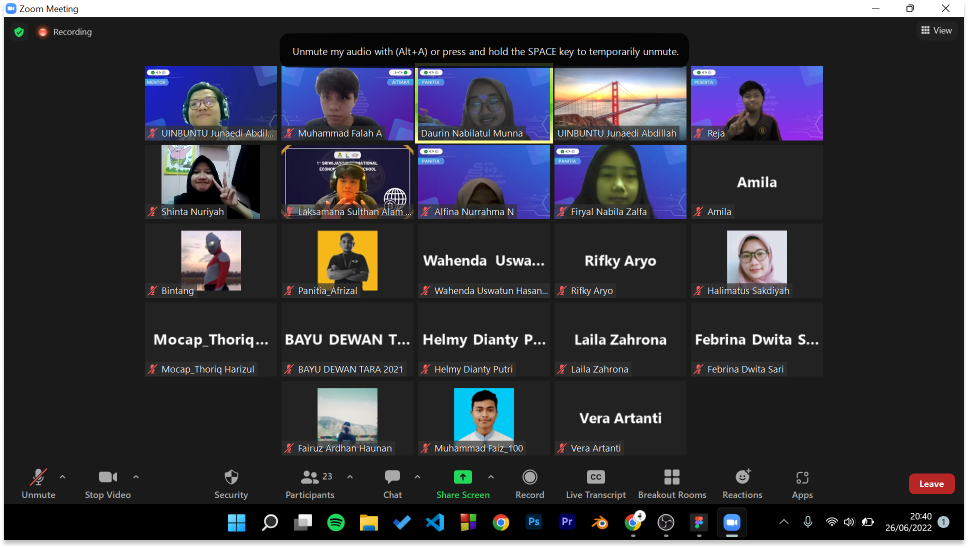
Task: Open Breakout Rooms
Action: [x=671, y=478]
